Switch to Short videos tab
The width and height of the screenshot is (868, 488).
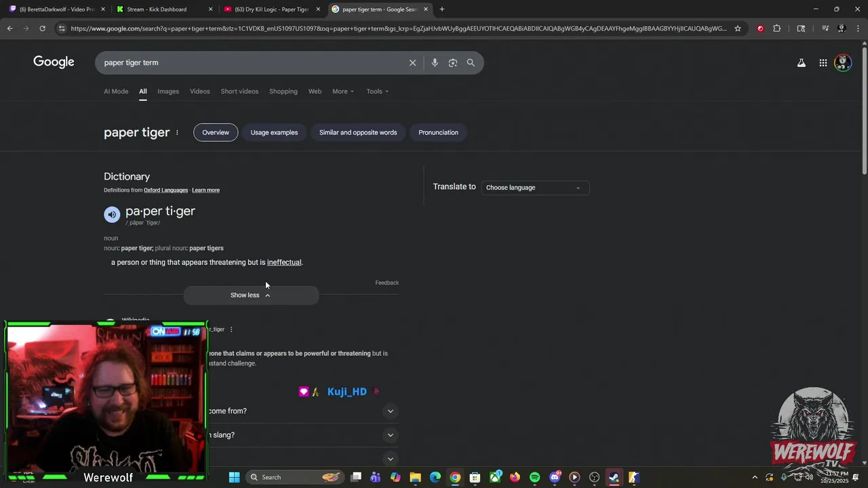pos(239,91)
